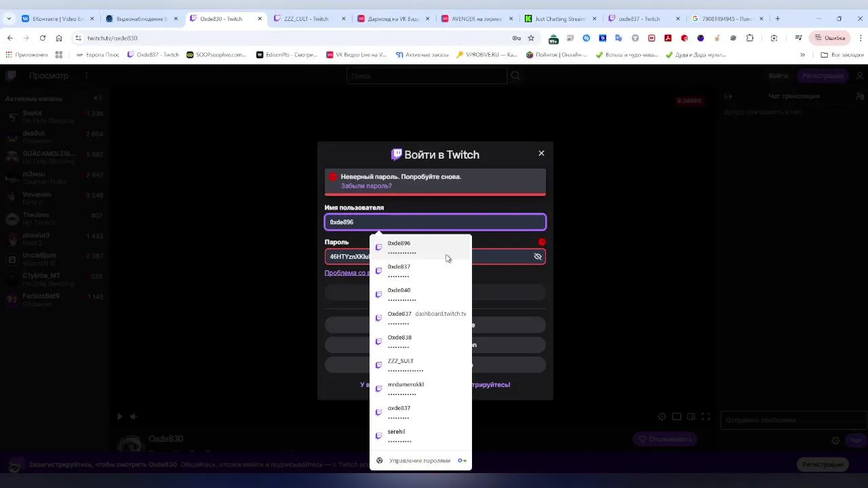Collapse the stream chat panel
868x488 pixels.
point(728,96)
